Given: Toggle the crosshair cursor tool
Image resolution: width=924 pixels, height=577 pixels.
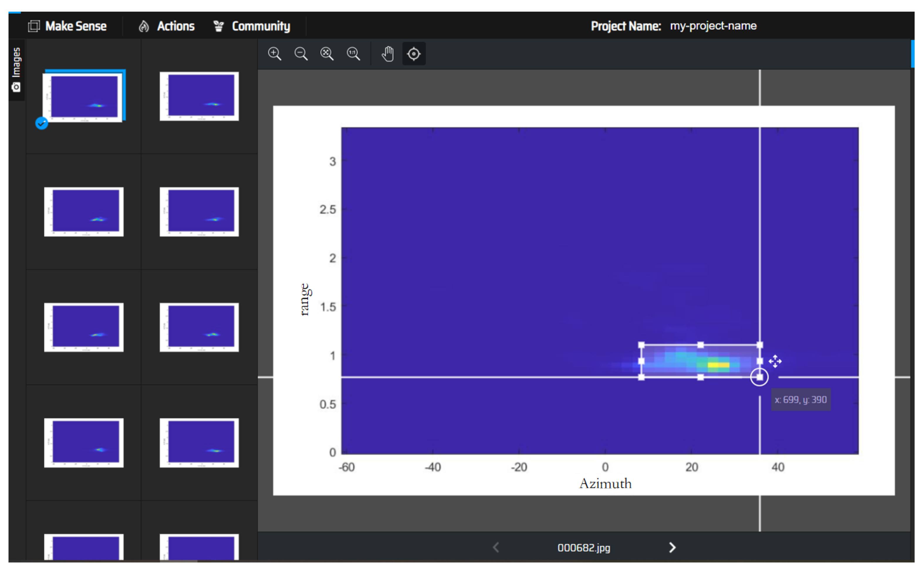Looking at the screenshot, I should coord(414,54).
